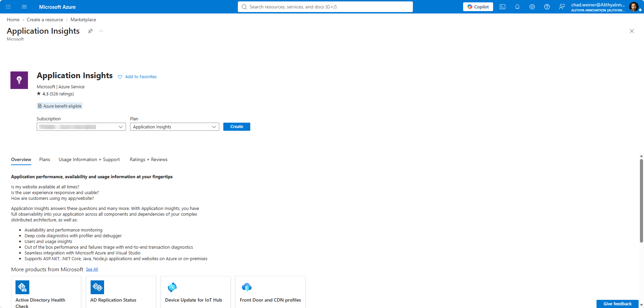Open the hamburger portal menu
This screenshot has width=644, height=308.
(x=24, y=7)
